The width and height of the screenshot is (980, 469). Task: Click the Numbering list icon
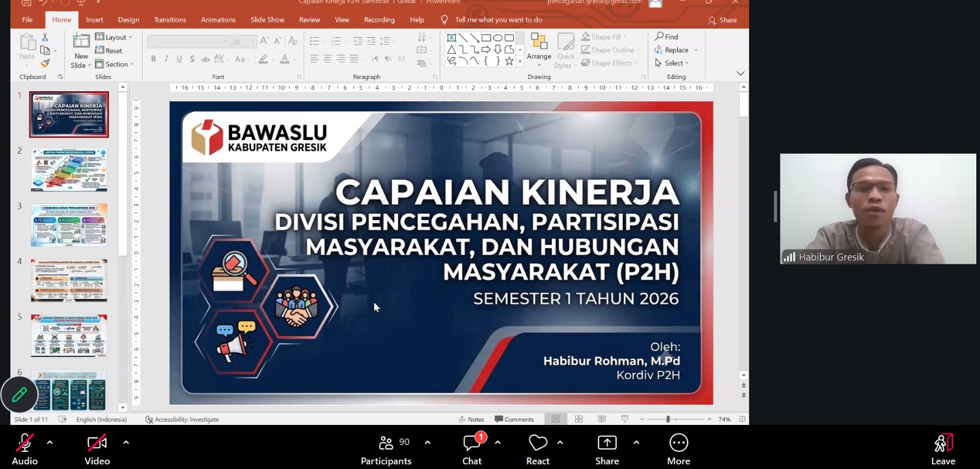[336, 41]
